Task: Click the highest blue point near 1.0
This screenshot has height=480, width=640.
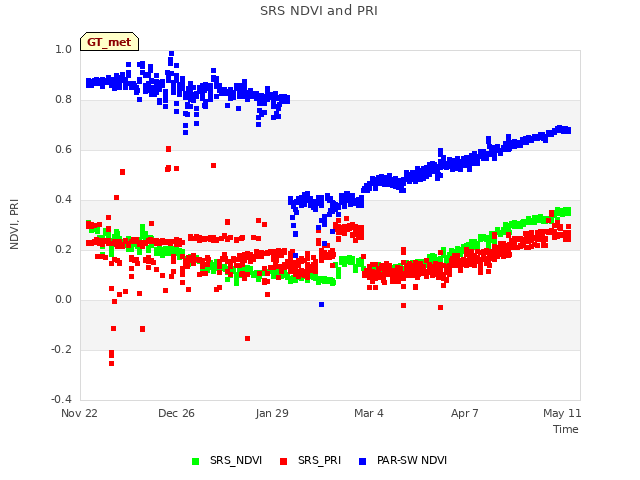Action: [x=171, y=53]
